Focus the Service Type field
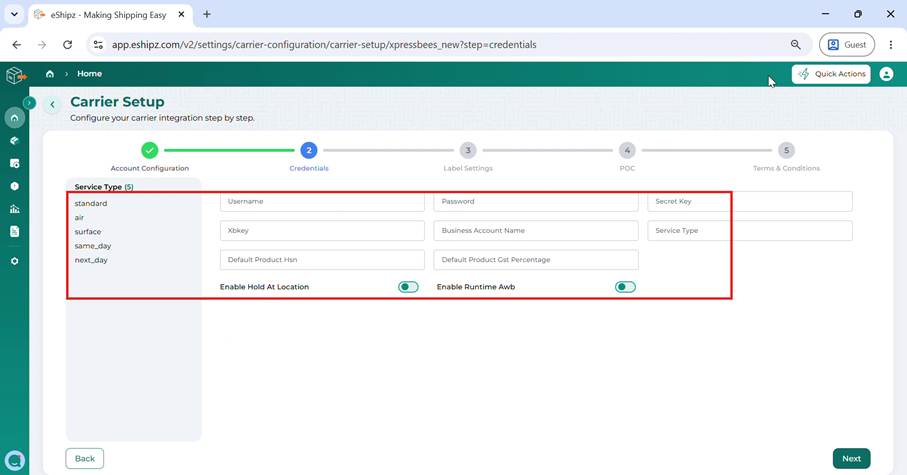 [750, 230]
